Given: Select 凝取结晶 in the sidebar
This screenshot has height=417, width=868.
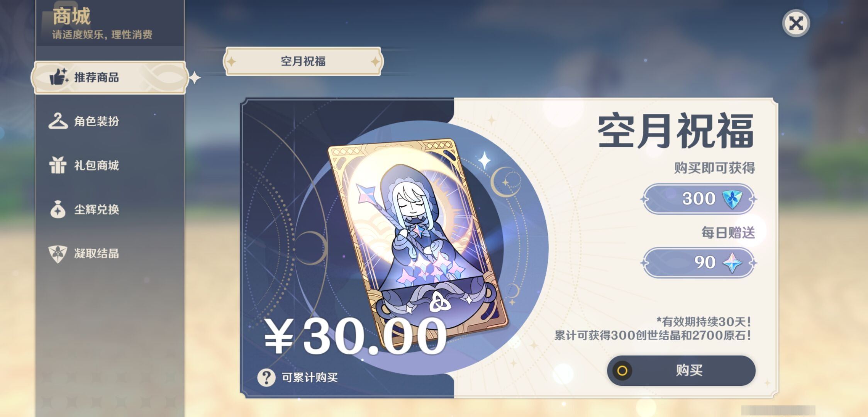Looking at the screenshot, I should pos(110,254).
